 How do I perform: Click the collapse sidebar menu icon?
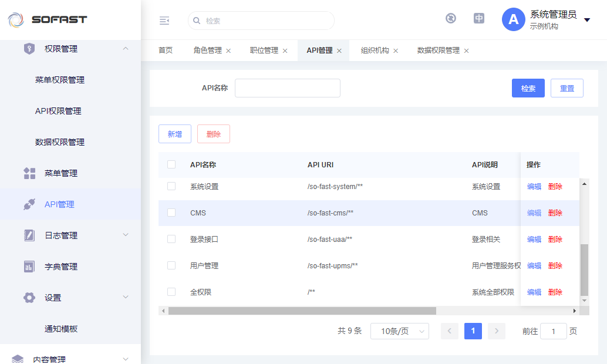click(x=164, y=21)
